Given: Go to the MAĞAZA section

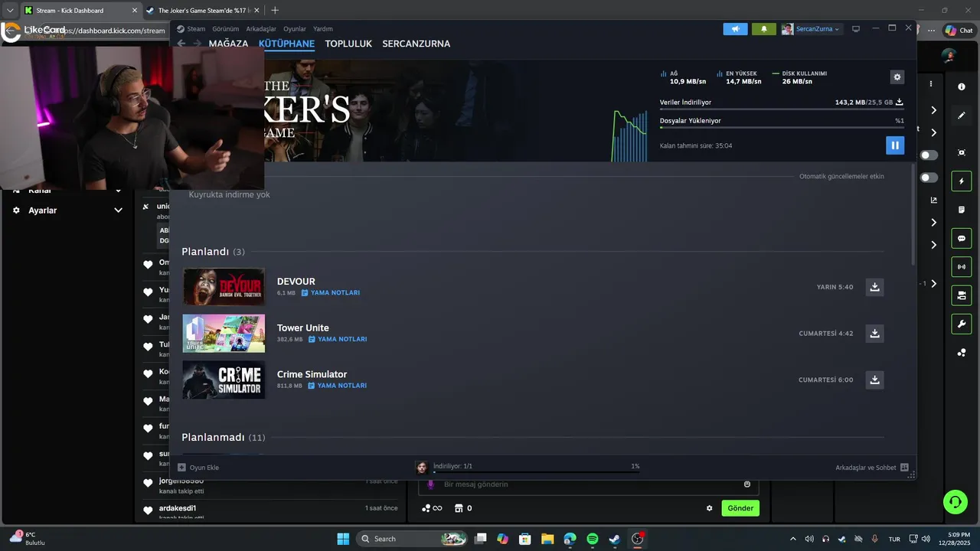Looking at the screenshot, I should click(x=228, y=44).
